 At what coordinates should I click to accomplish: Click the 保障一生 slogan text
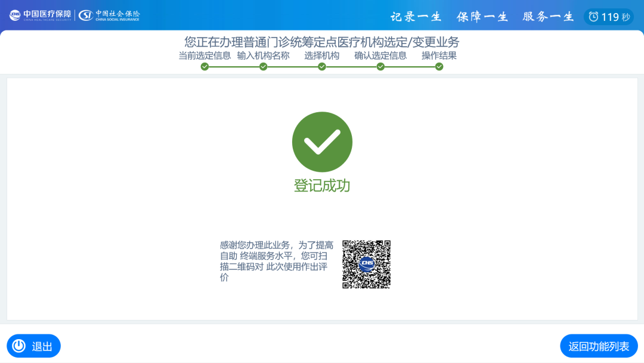(x=482, y=17)
